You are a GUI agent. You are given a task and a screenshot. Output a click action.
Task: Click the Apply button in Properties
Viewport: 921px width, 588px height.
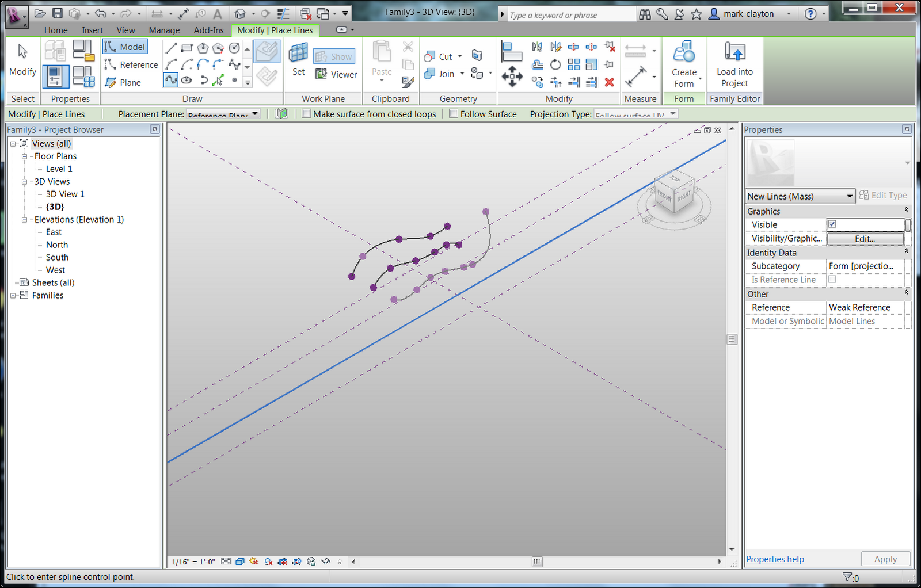[885, 559]
